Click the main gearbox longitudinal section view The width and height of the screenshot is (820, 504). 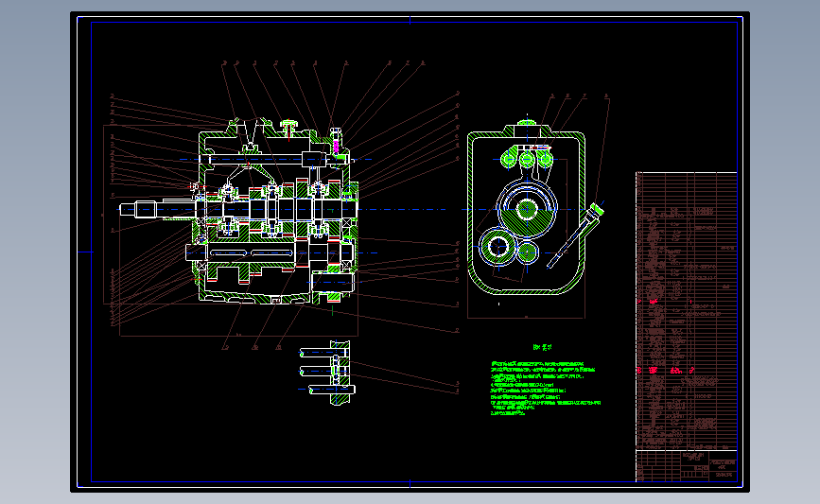pos(239,211)
